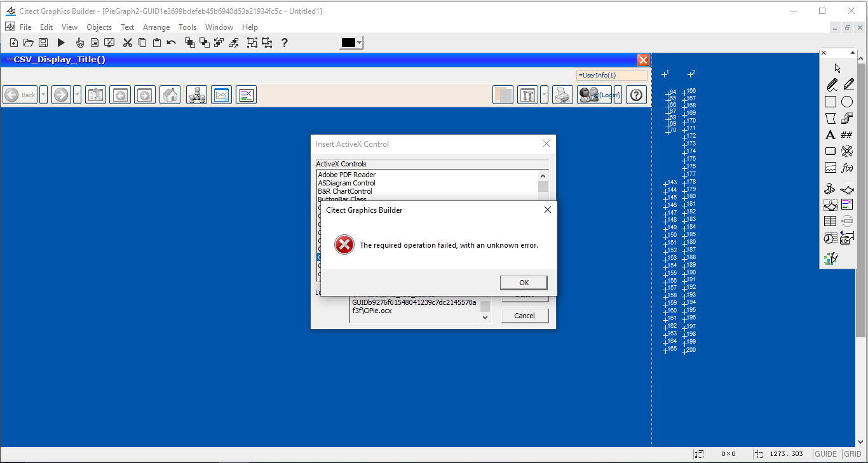Click the clock-and-table tool in the toolbox
The height and width of the screenshot is (463, 868).
point(831,238)
